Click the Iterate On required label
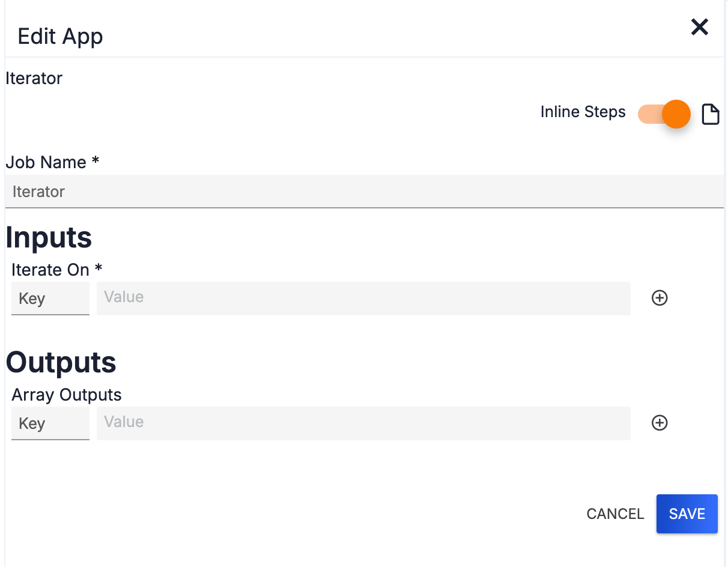This screenshot has width=728, height=567. (56, 270)
